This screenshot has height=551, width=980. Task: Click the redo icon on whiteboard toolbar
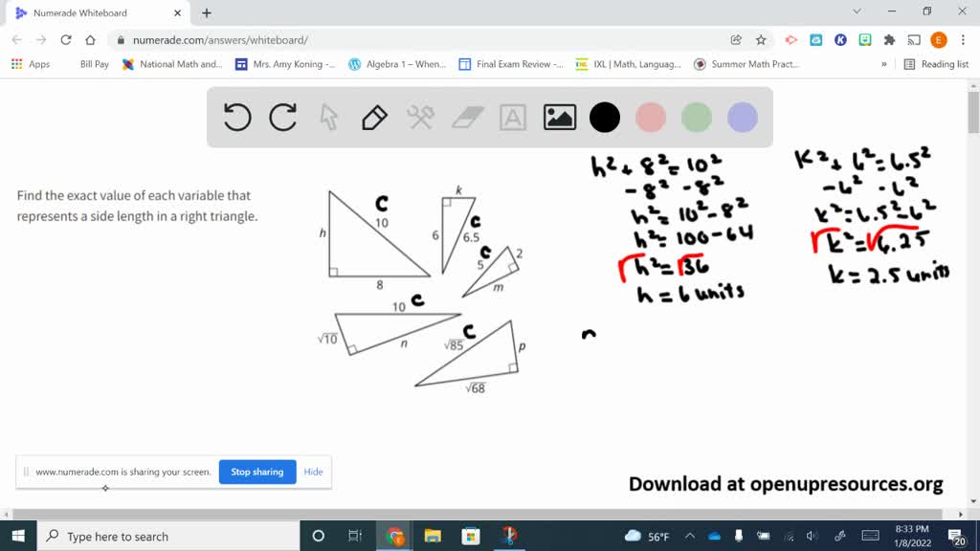tap(283, 117)
